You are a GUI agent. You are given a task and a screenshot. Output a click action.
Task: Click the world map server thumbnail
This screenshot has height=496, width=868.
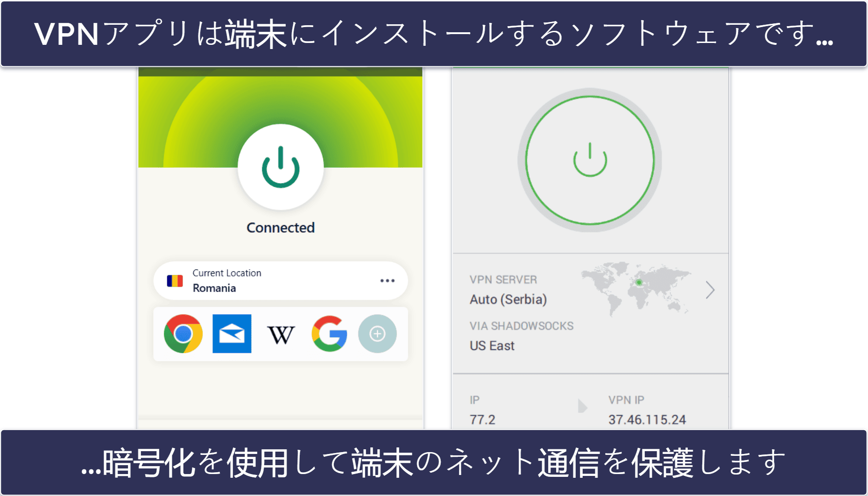tap(636, 289)
